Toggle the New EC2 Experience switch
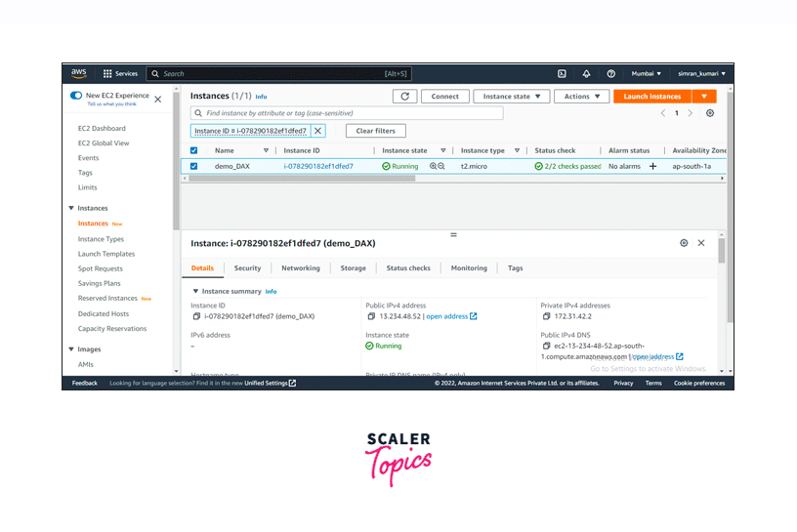Image resolution: width=797 pixels, height=532 pixels. pyautogui.click(x=76, y=96)
